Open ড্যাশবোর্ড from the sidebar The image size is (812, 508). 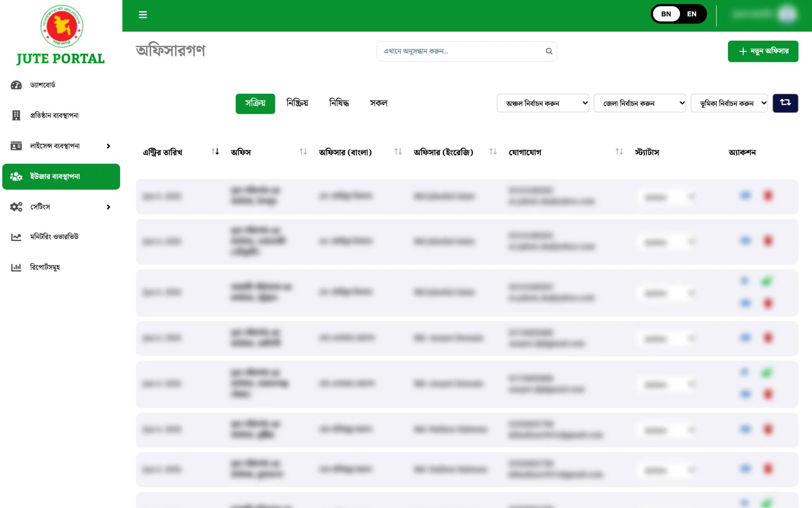(x=43, y=85)
